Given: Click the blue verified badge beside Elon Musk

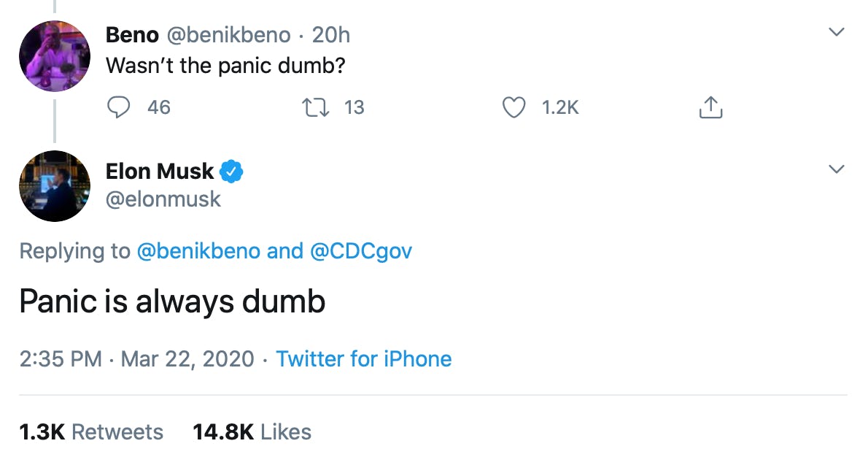Looking at the screenshot, I should tap(232, 172).
